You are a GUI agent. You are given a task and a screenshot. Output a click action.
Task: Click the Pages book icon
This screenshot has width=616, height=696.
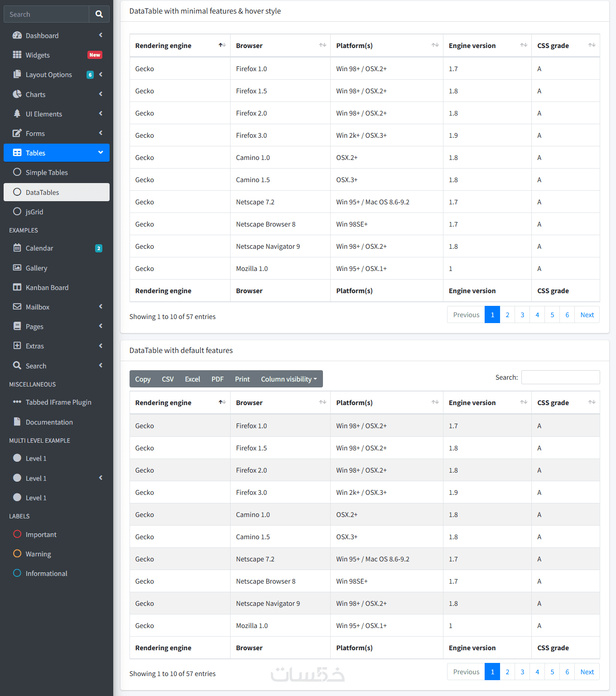17,326
